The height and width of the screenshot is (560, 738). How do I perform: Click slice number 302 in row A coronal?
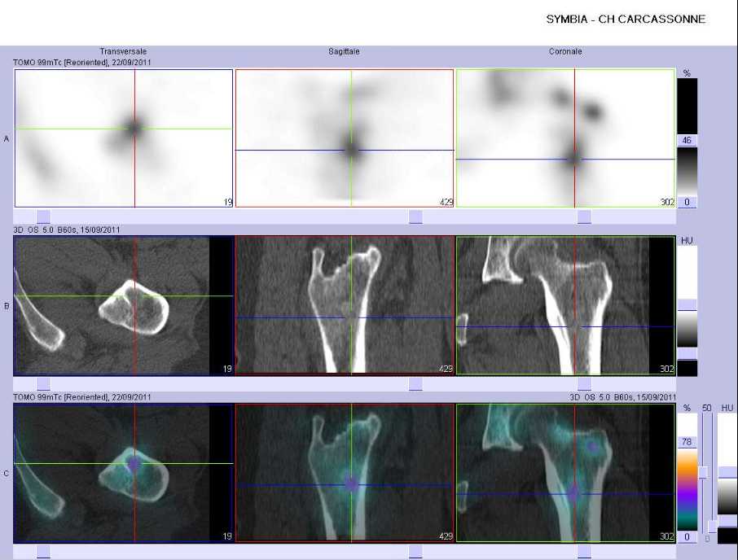coord(667,202)
